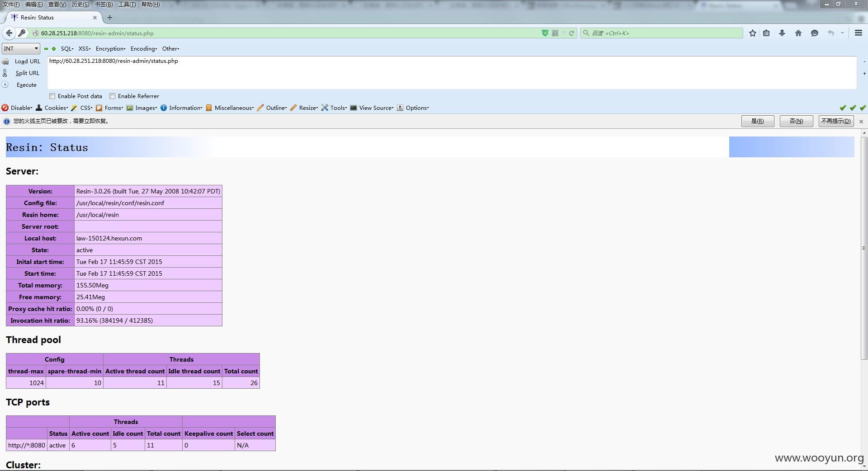The image size is (868, 471).
Task: Go back with the browser back arrow
Action: [9, 33]
